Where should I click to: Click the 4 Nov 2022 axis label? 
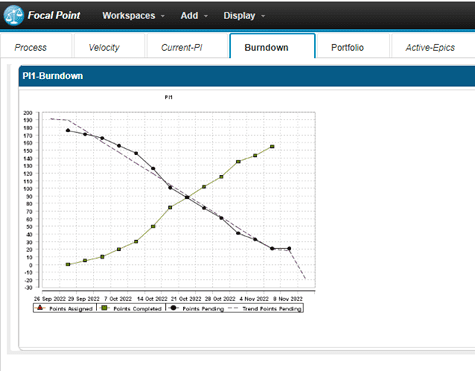[x=254, y=299]
